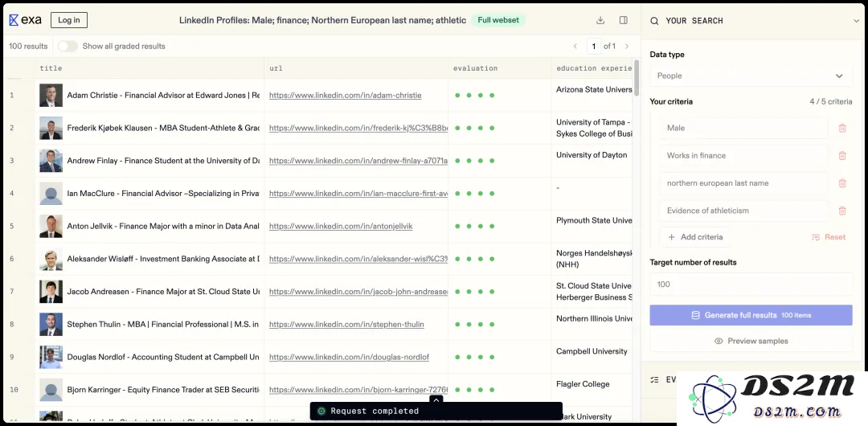
Task: Click the evaluation column header
Action: (x=500, y=68)
